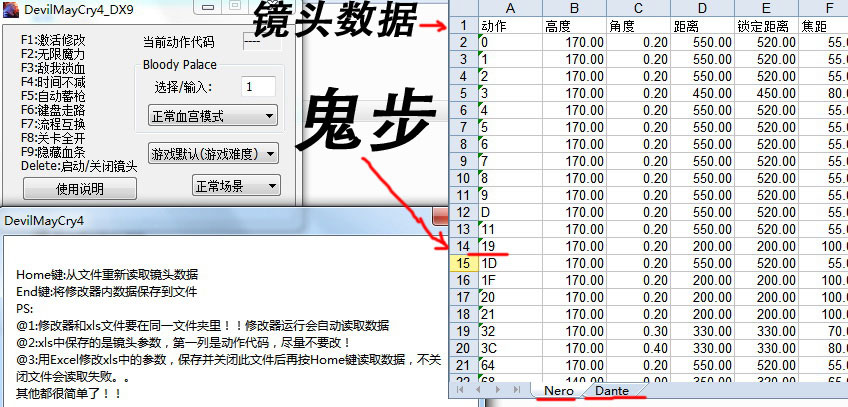Minimize the DevilMayCry4_DX9 trainer window
Screen dimensions: 848x407
click(206, 7)
